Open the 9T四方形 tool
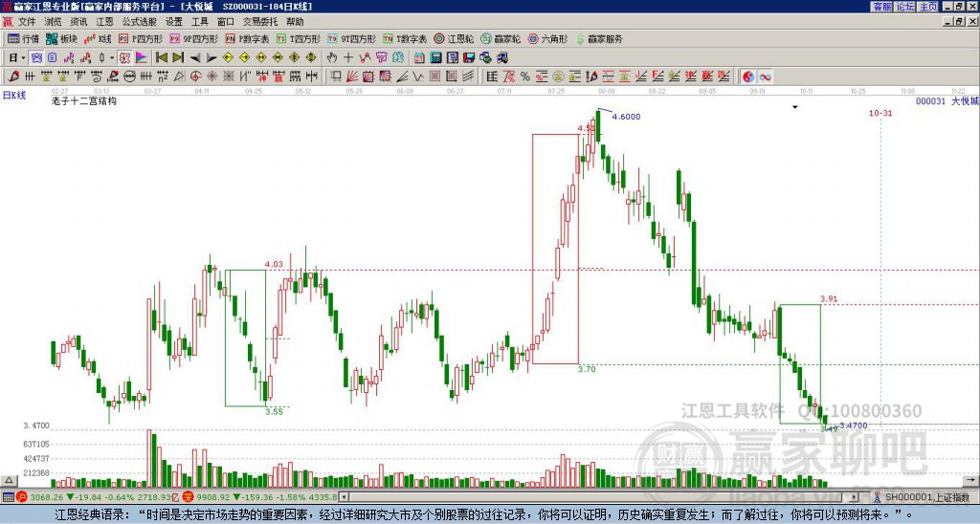Screen dimensions: 980x524 [351, 38]
